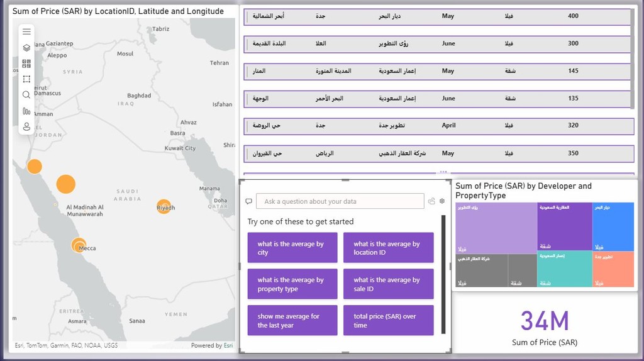Open the Q&A settings gear

click(x=442, y=201)
